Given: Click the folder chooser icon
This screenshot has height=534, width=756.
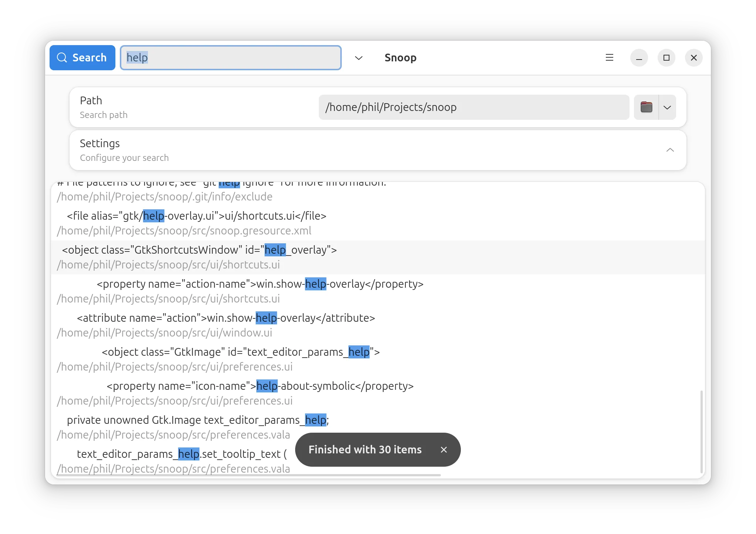Looking at the screenshot, I should (x=646, y=107).
